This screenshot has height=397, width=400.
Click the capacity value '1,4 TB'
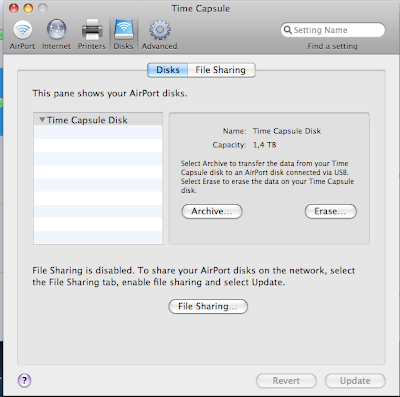coord(264,145)
